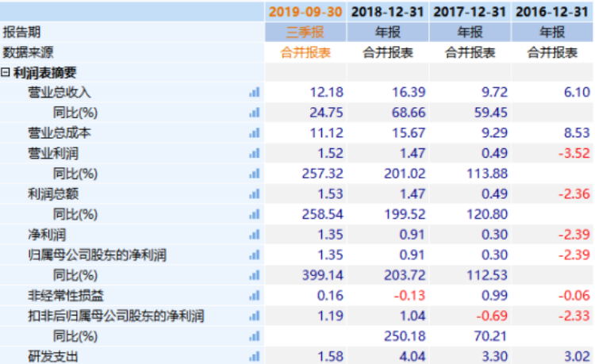Click the 6.10 revenue value
The image size is (595, 364).
point(577,92)
